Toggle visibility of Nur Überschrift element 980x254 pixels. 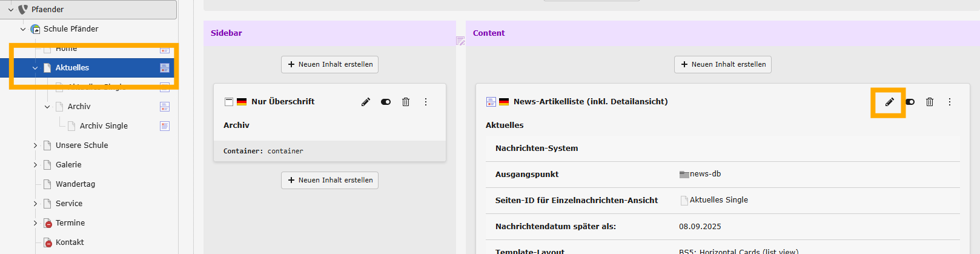point(386,102)
